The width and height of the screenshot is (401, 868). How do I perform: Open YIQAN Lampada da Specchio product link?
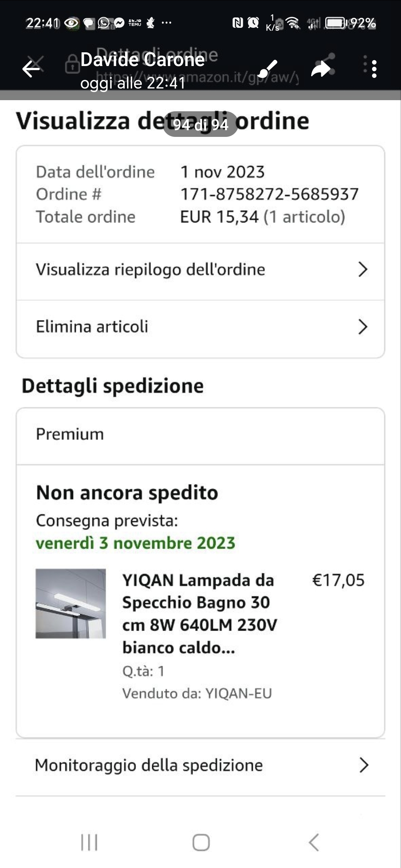pyautogui.click(x=200, y=614)
